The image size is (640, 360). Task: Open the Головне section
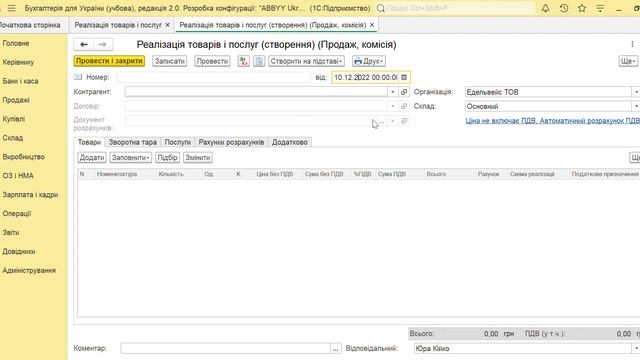pyautogui.click(x=16, y=43)
